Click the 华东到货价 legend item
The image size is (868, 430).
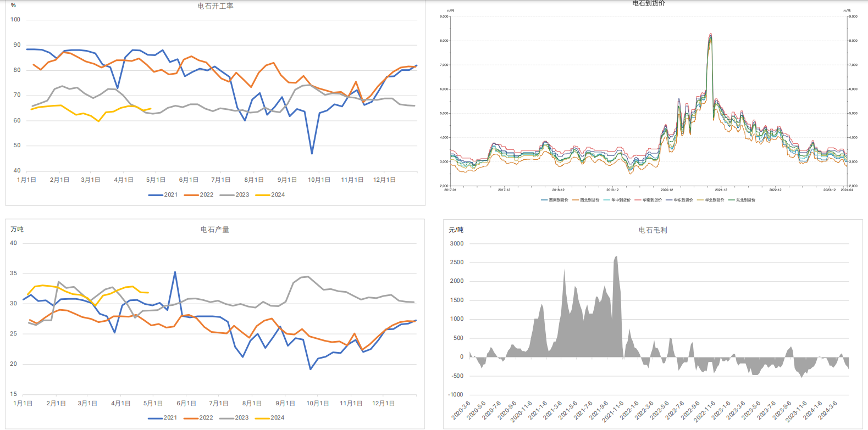click(x=680, y=200)
